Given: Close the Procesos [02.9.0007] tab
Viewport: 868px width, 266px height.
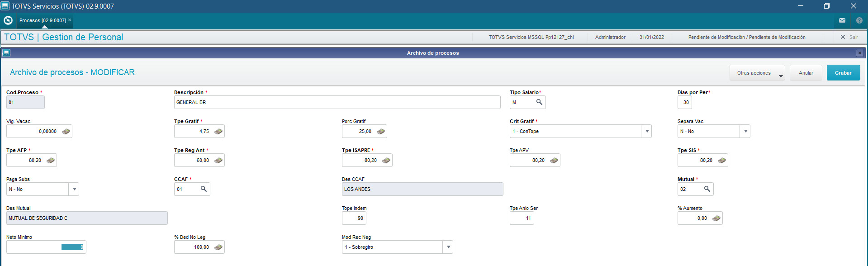Looking at the screenshot, I should pos(70,20).
